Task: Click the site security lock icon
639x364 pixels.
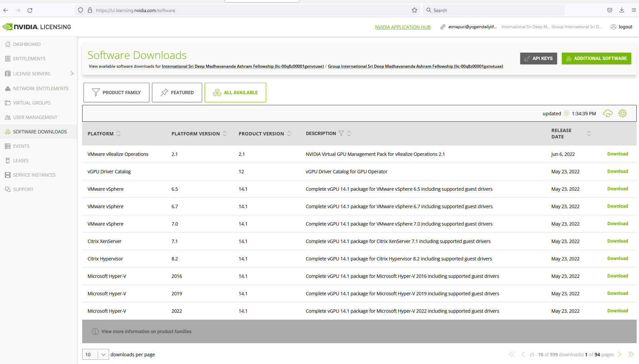Action: pos(90,10)
